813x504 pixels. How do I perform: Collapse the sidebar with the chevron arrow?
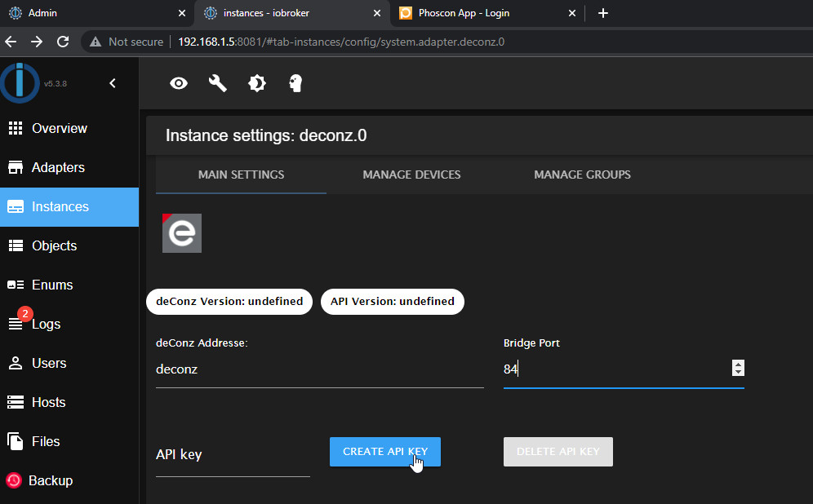click(113, 83)
